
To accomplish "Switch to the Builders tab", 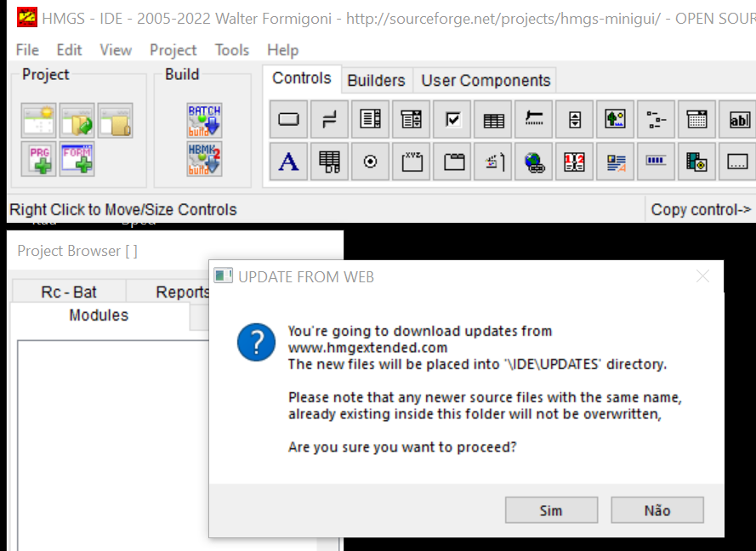I will pyautogui.click(x=376, y=80).
